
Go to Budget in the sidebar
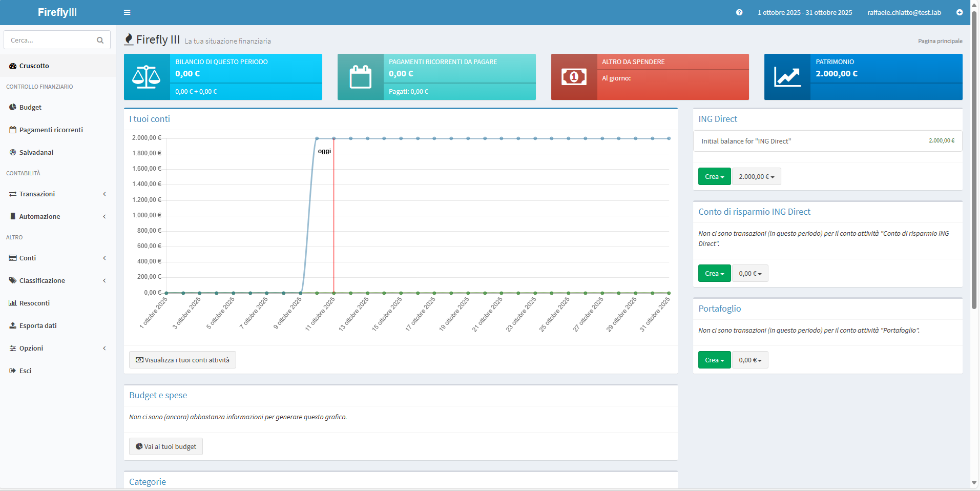30,107
